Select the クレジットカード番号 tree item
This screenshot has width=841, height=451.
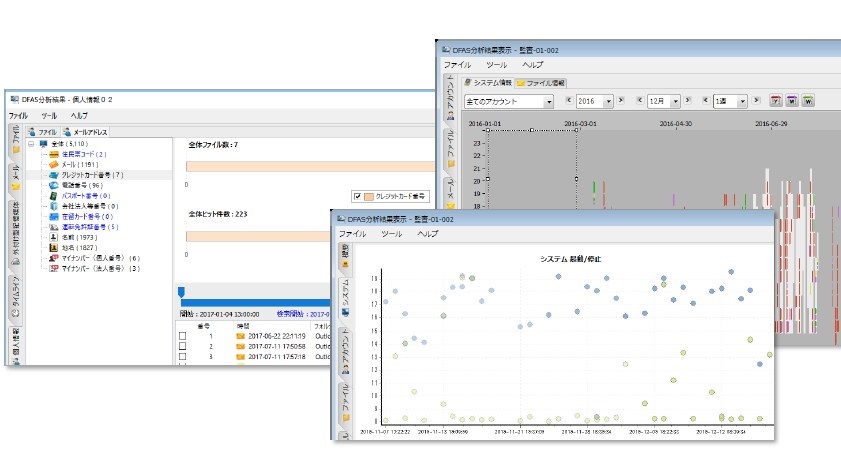(x=97, y=175)
